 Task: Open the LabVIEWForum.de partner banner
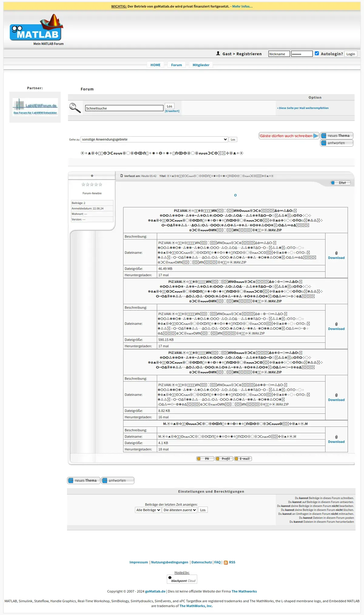(x=35, y=107)
